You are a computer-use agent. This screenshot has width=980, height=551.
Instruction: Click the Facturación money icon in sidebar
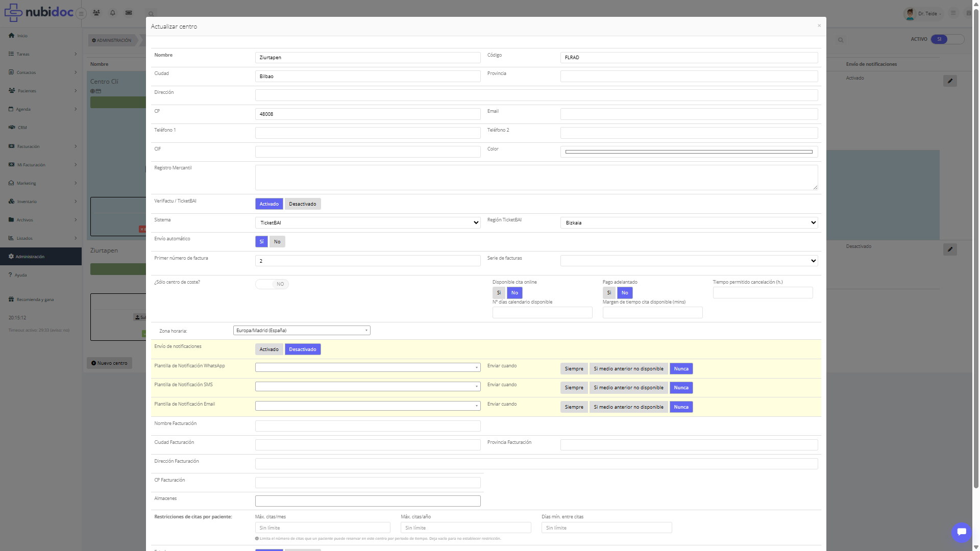[11, 146]
